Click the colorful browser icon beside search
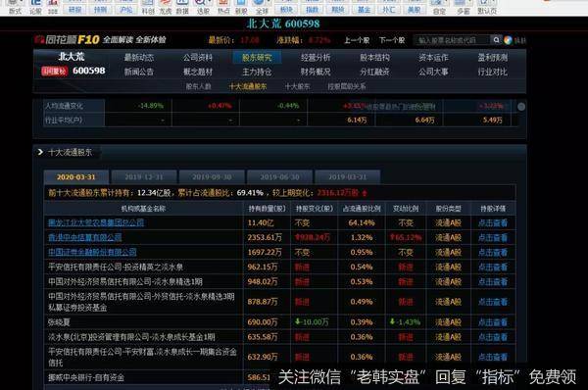Image resolution: width=588 pixels, height=390 pixels. pos(508,40)
